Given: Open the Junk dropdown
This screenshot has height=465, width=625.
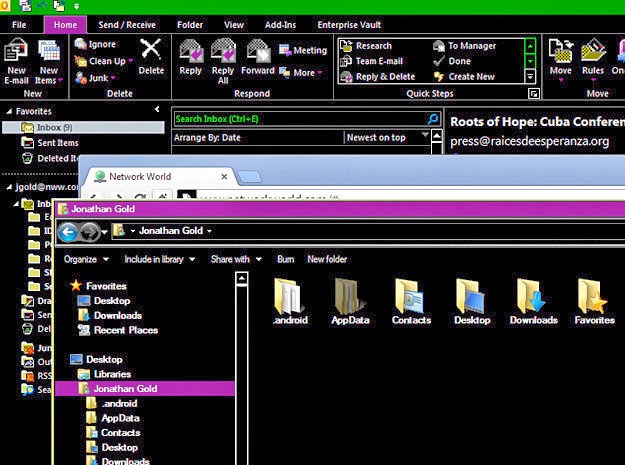Looking at the screenshot, I should (113, 78).
